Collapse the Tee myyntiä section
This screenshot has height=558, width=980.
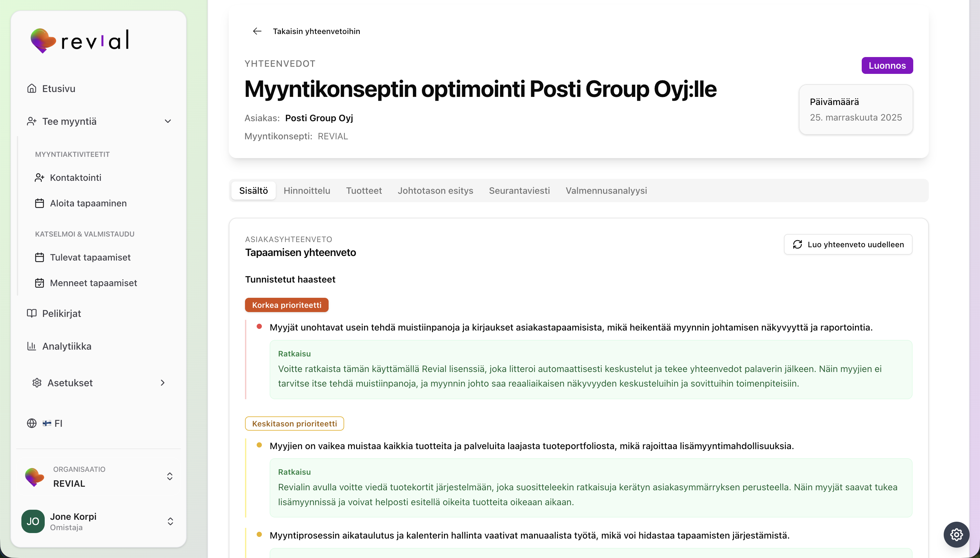tap(168, 121)
